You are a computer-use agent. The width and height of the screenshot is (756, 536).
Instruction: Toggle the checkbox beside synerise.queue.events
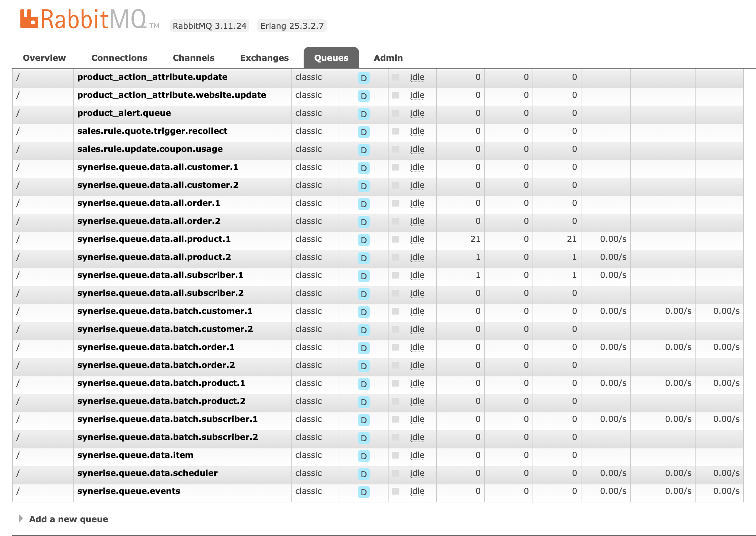point(395,491)
